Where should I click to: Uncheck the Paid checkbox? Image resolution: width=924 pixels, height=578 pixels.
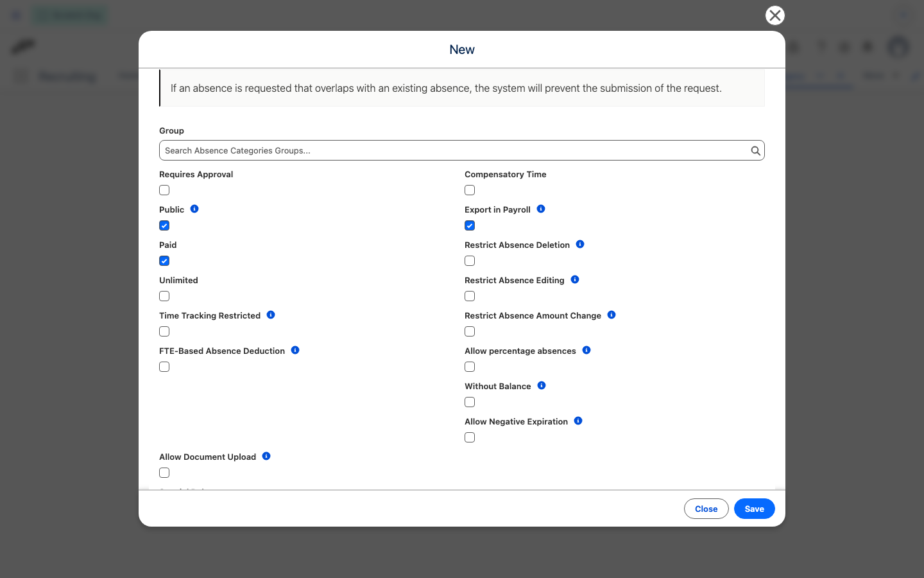click(x=164, y=261)
